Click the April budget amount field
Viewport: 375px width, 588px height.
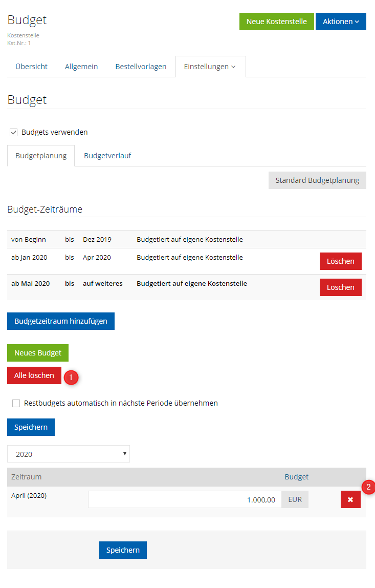pyautogui.click(x=184, y=499)
